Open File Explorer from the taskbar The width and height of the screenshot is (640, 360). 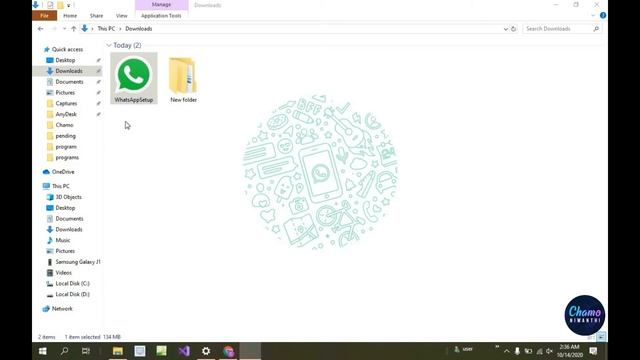pos(118,351)
